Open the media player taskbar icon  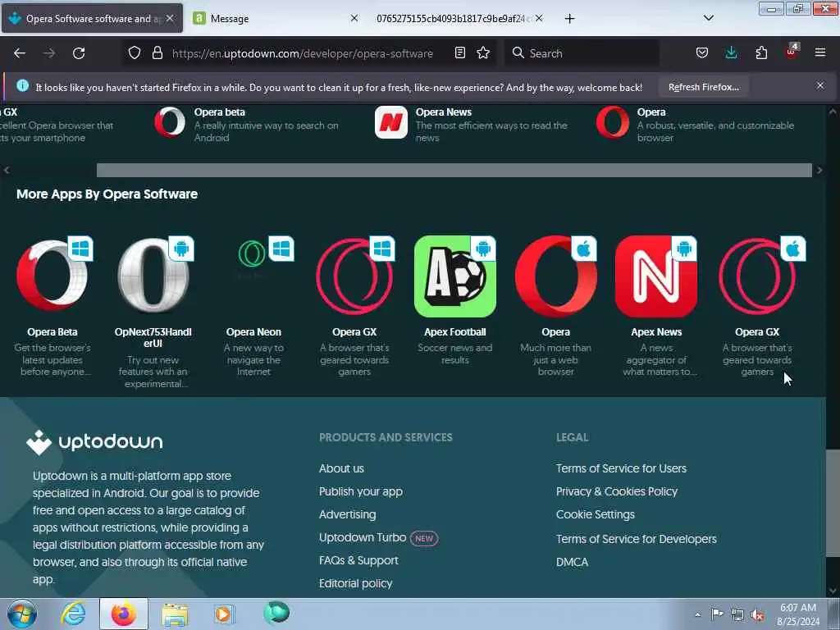pyautogui.click(x=225, y=614)
